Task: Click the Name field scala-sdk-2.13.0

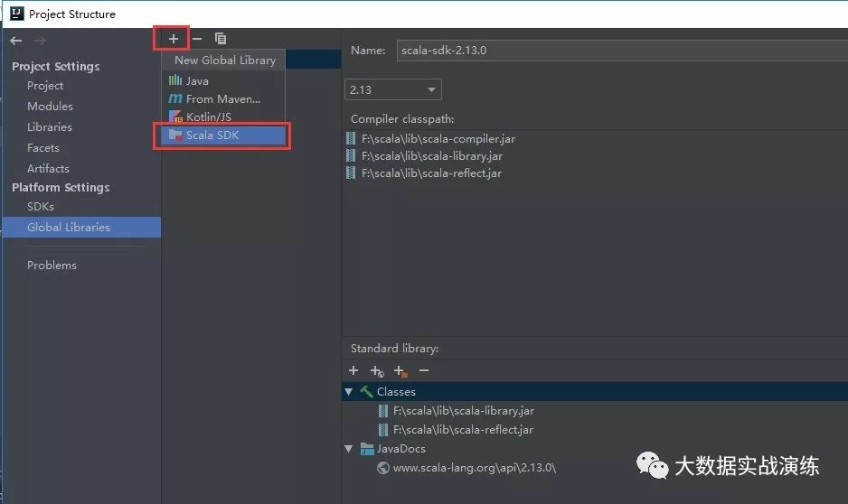Action: 622,51
